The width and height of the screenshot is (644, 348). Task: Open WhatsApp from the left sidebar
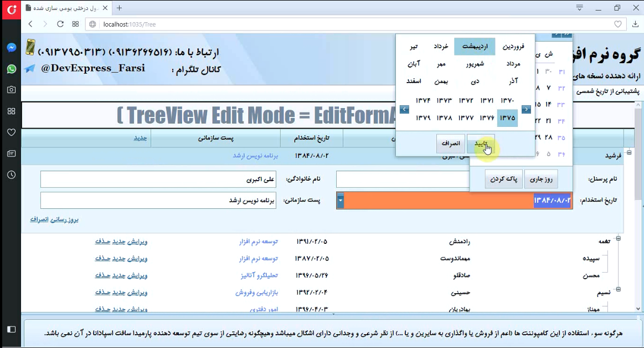pos(11,69)
